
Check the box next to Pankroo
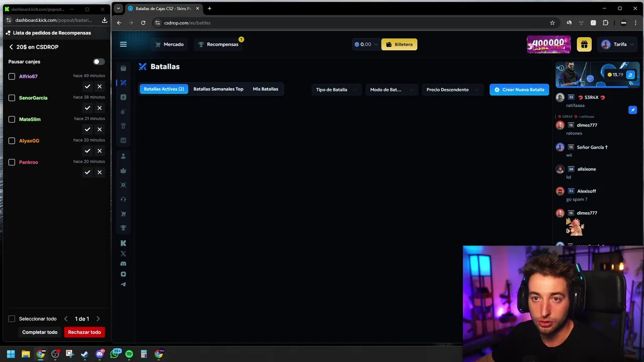[12, 162]
